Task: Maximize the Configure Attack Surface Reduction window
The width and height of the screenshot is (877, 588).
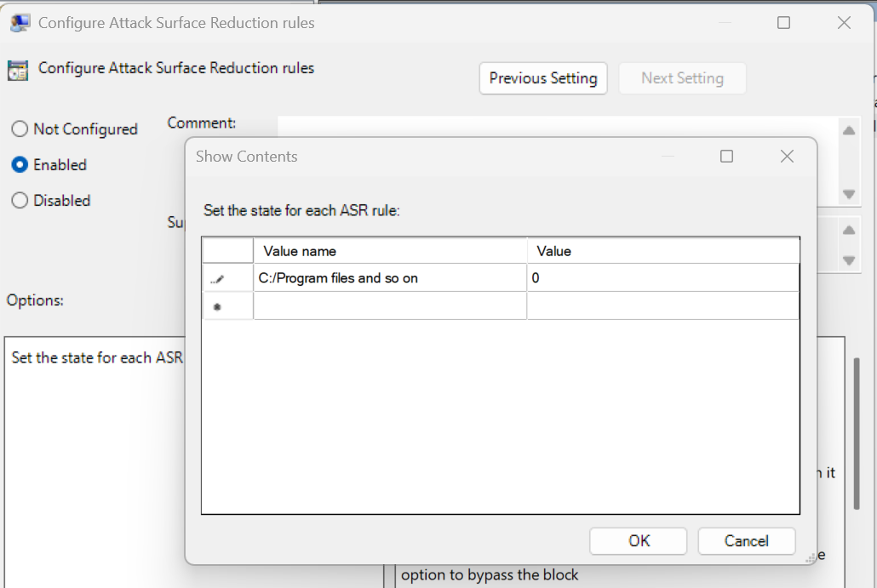Action: click(x=783, y=23)
